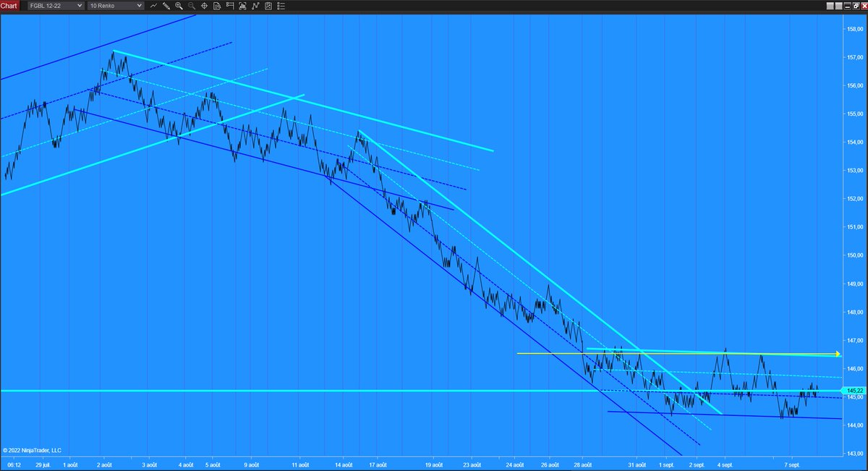Screen dimensions: 868x471
Task: Click the 148,00 price axis label
Action: pos(855,312)
